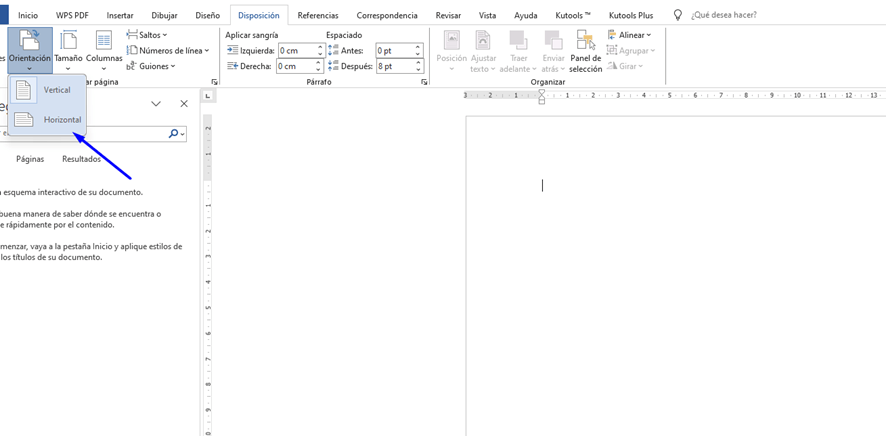Switch to the Correspondencia tab
This screenshot has height=436, width=886.
click(387, 15)
